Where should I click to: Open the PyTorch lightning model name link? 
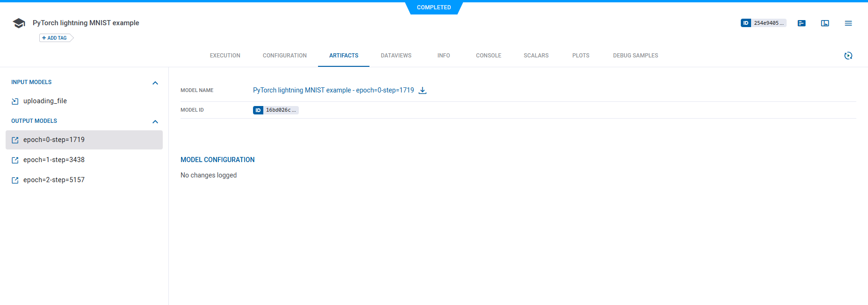pyautogui.click(x=333, y=90)
